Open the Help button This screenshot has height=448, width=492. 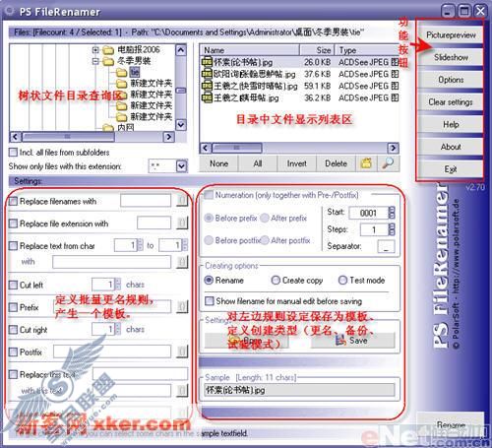pyautogui.click(x=451, y=124)
